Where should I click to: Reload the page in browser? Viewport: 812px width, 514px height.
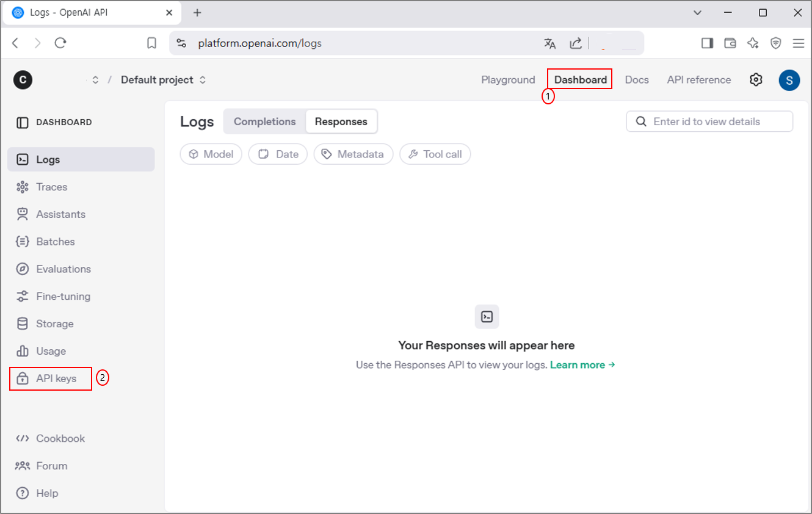click(x=60, y=43)
